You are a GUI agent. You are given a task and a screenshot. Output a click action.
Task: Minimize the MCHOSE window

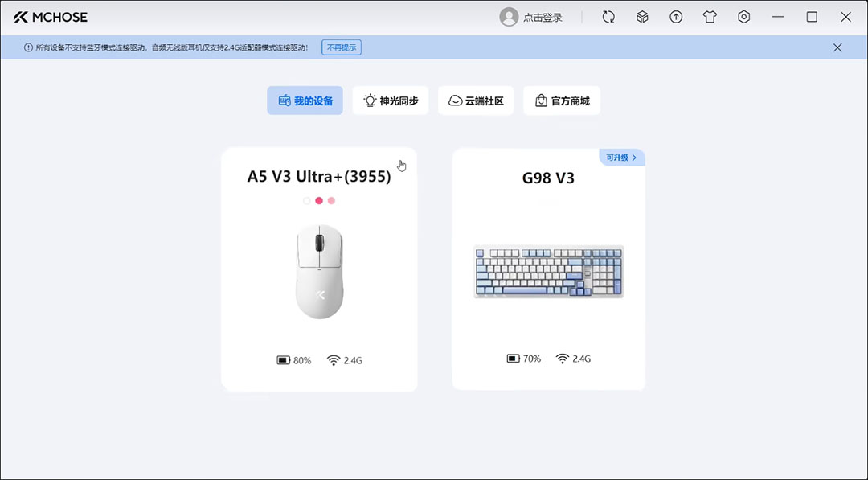pos(778,17)
